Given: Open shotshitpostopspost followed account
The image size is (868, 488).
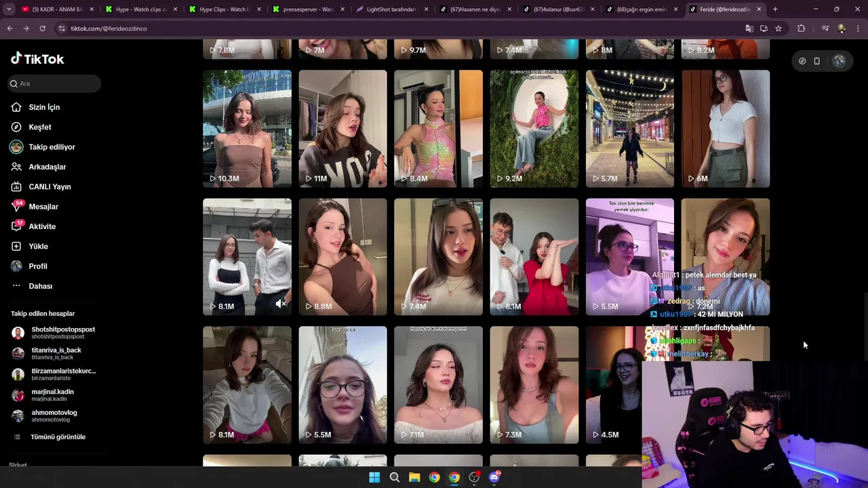Looking at the screenshot, I should pos(54,333).
